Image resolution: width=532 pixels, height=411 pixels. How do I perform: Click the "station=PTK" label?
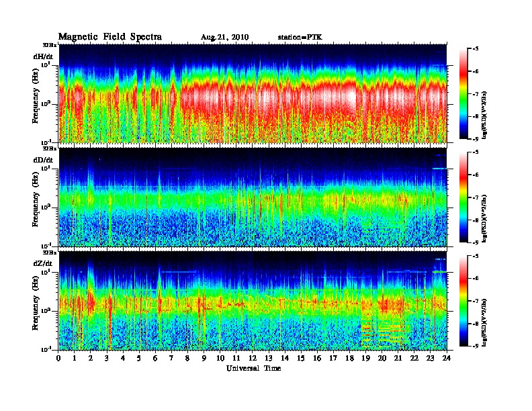click(x=300, y=37)
